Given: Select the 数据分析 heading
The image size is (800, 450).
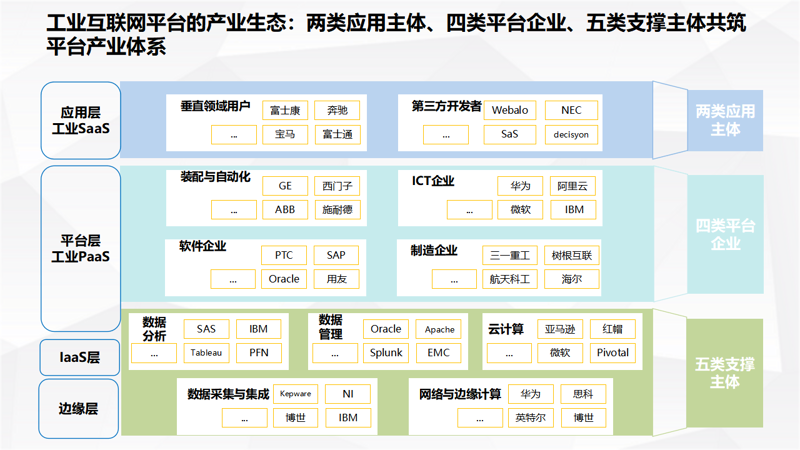Looking at the screenshot, I should [x=154, y=329].
